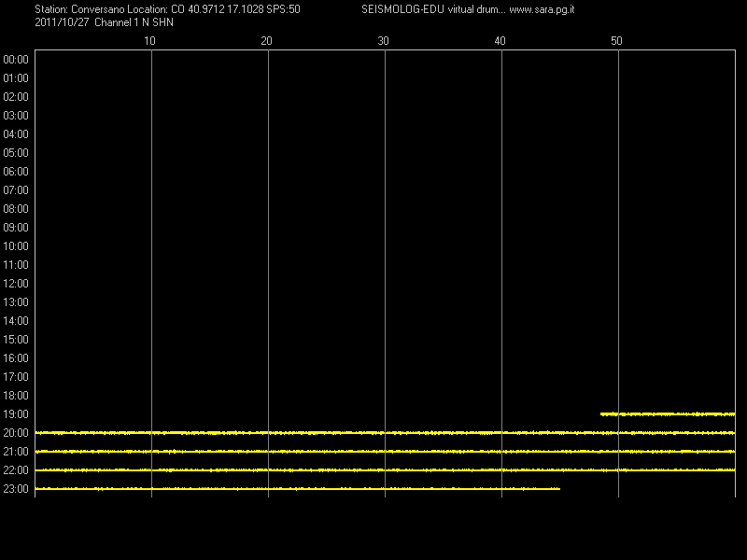The width and height of the screenshot is (747, 560).
Task: Open the www.sara.pg.it link text
Action: pyautogui.click(x=542, y=9)
